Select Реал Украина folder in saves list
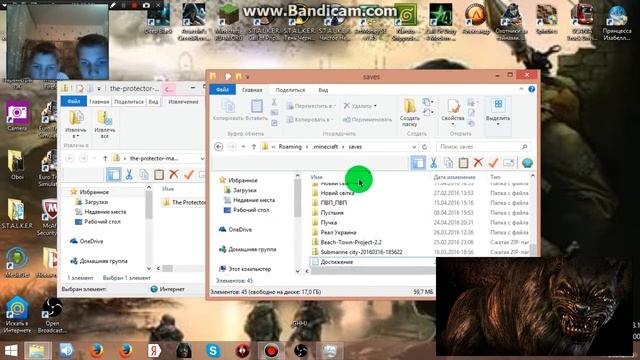The height and width of the screenshot is (360, 640). click(338, 232)
